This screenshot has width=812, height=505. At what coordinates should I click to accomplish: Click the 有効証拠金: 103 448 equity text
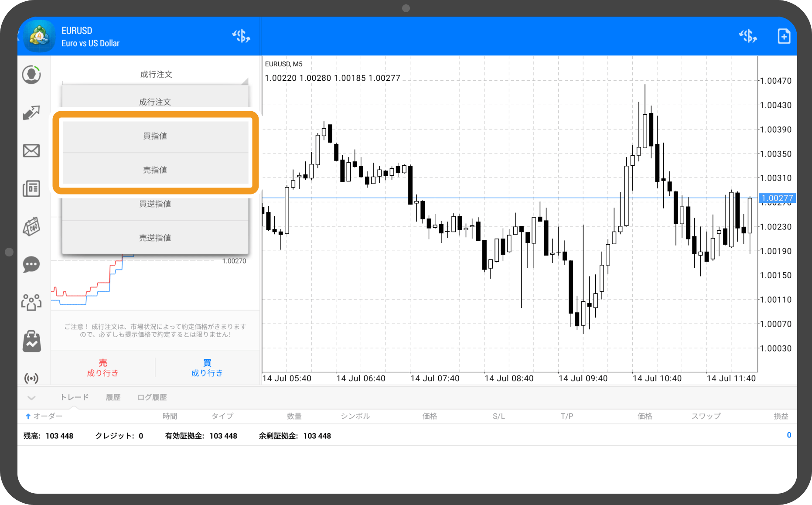pyautogui.click(x=201, y=436)
